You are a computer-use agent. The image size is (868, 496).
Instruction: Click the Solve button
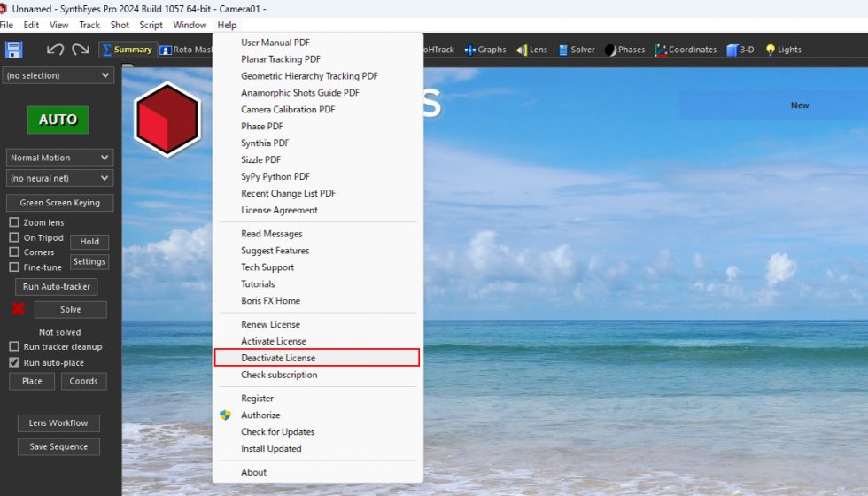click(x=70, y=309)
